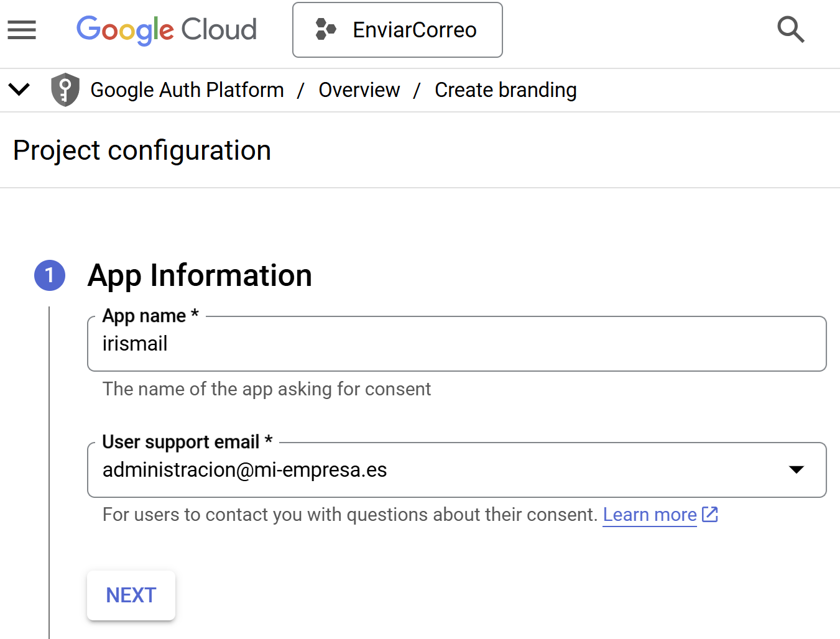Click the hexagon project icon beside EnviarCorreo
The image size is (840, 639).
(325, 30)
